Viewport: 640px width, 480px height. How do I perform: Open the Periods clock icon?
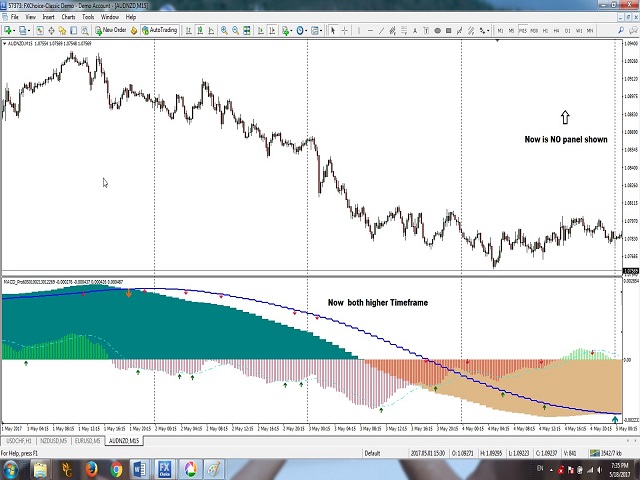click(x=300, y=31)
